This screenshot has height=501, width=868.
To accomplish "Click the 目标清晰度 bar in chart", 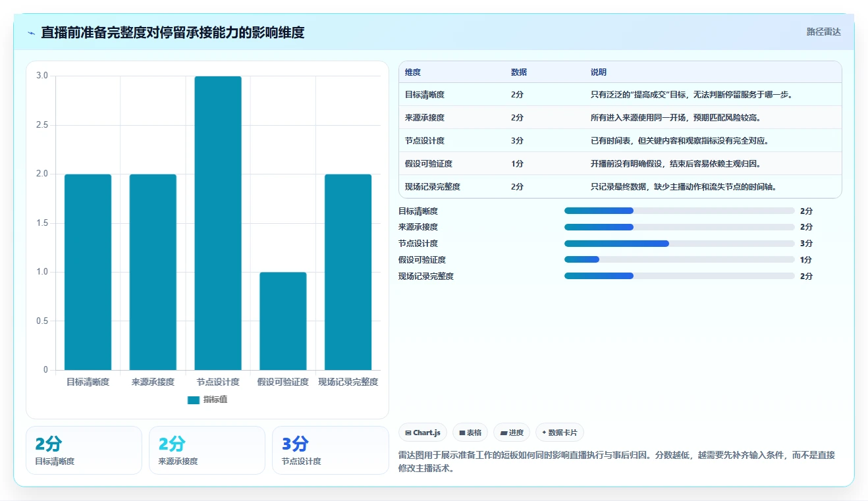I will [x=88, y=272].
